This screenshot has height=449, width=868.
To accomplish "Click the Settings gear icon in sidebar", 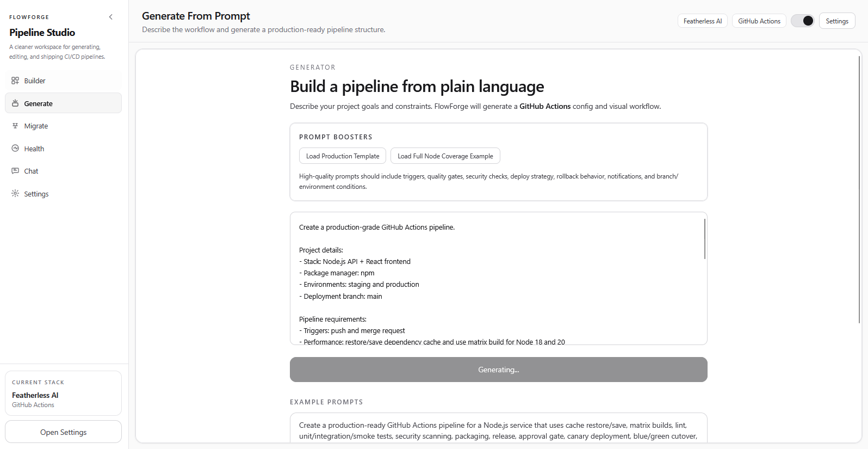I will click(15, 193).
